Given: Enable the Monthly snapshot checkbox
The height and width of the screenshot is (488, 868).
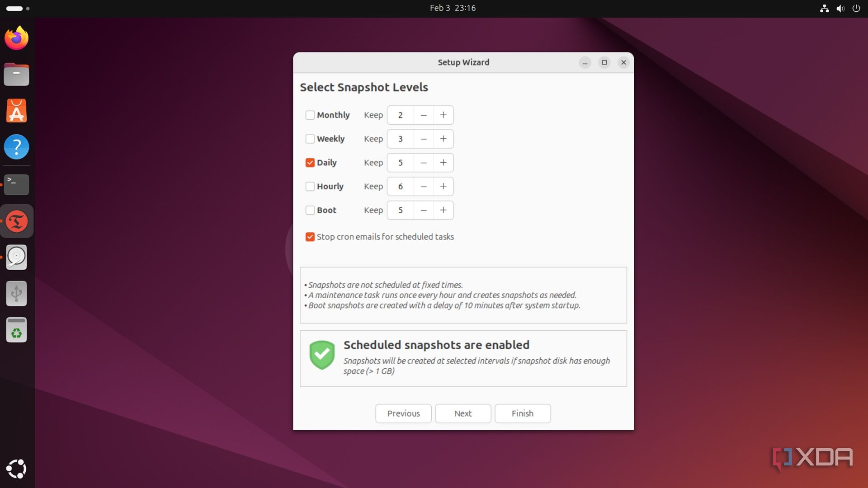Looking at the screenshot, I should [310, 115].
